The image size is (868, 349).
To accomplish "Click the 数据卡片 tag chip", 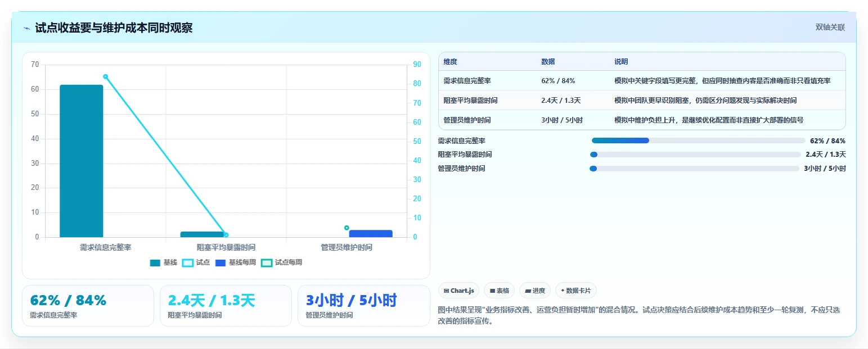I will point(575,291).
